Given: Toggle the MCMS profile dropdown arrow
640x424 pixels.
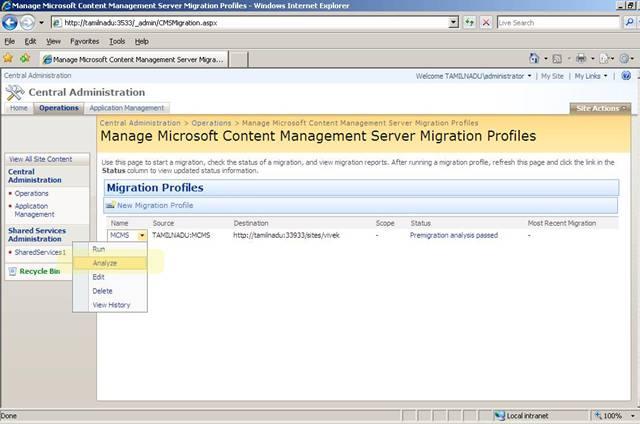Looking at the screenshot, I should [x=142, y=235].
